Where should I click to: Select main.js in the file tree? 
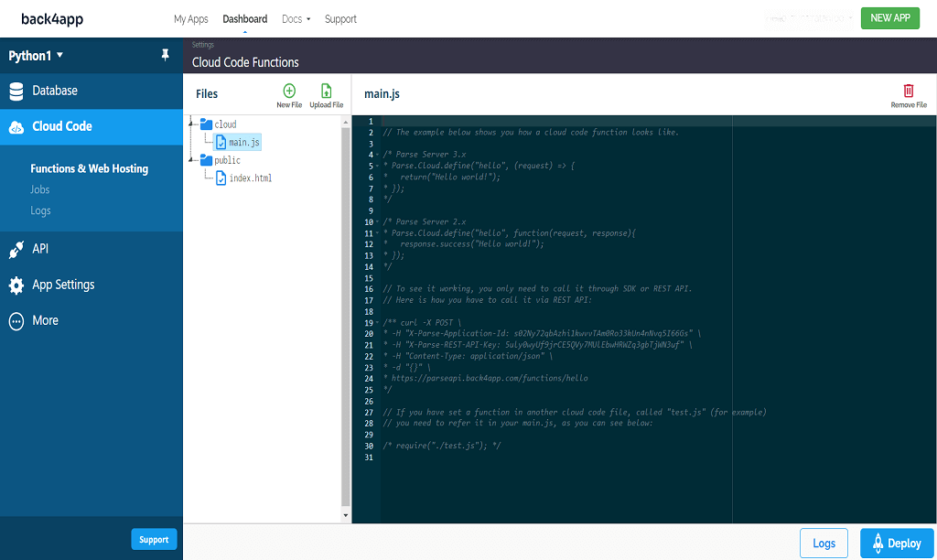point(243,142)
